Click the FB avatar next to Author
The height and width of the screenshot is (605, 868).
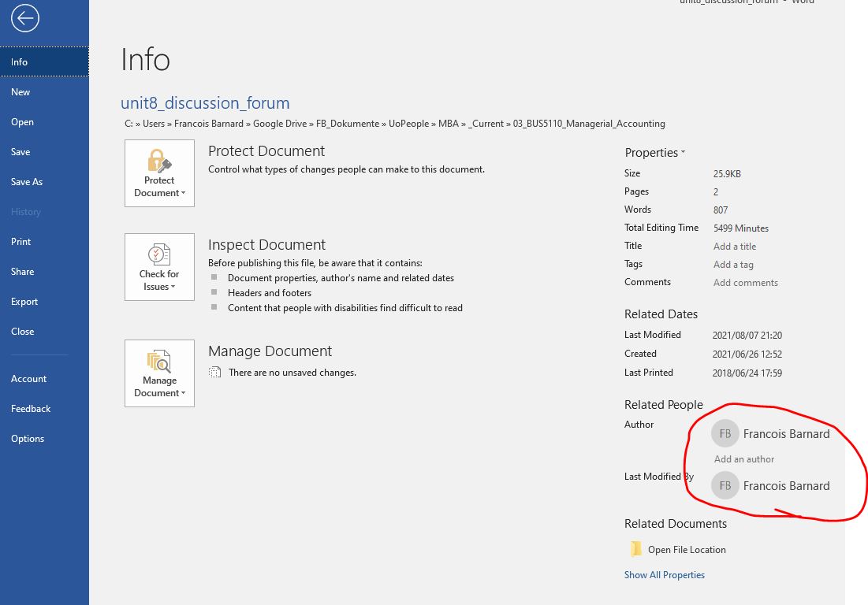point(725,433)
